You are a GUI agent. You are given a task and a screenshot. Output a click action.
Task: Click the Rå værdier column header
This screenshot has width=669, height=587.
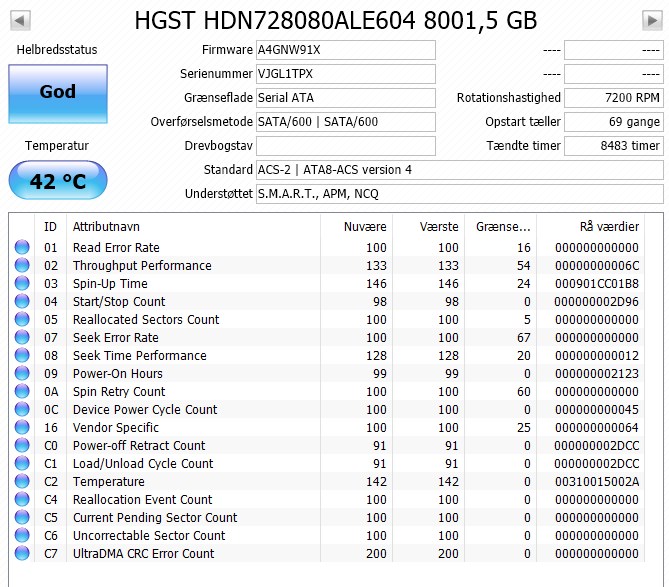click(x=590, y=227)
